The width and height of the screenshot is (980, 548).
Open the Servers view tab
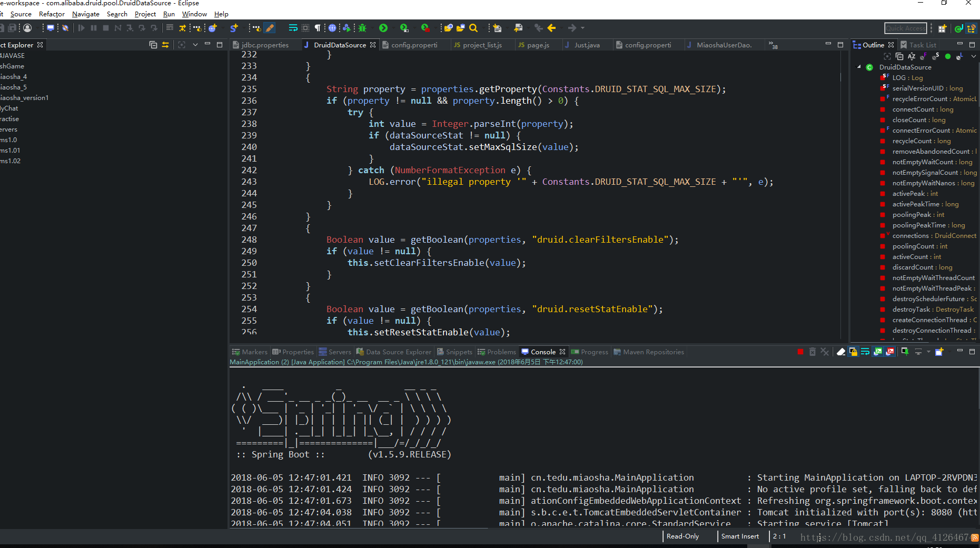[335, 352]
